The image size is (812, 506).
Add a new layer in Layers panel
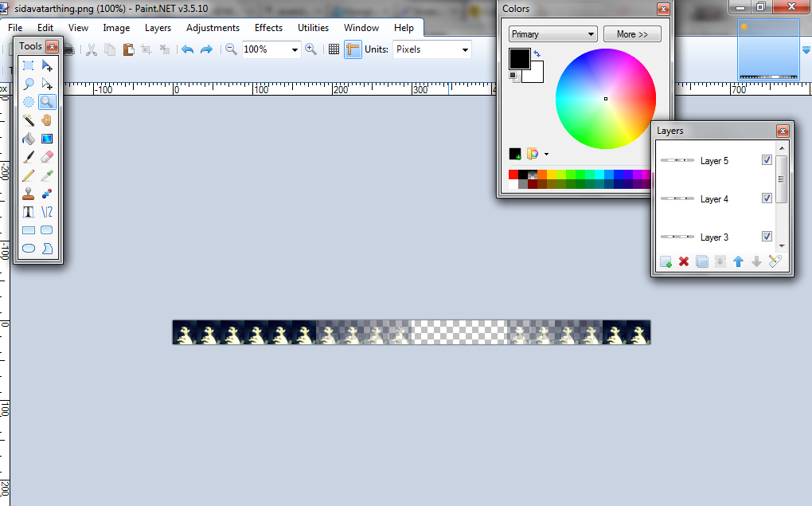click(x=666, y=261)
